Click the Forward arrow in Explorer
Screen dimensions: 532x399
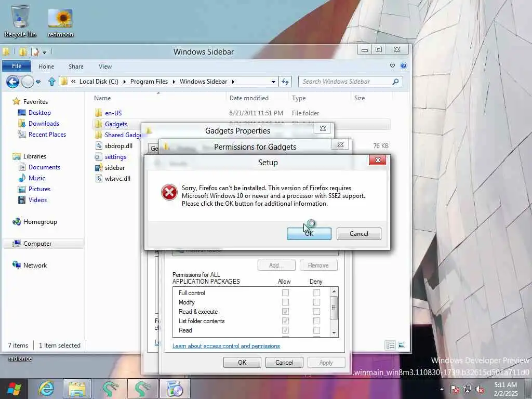click(28, 82)
